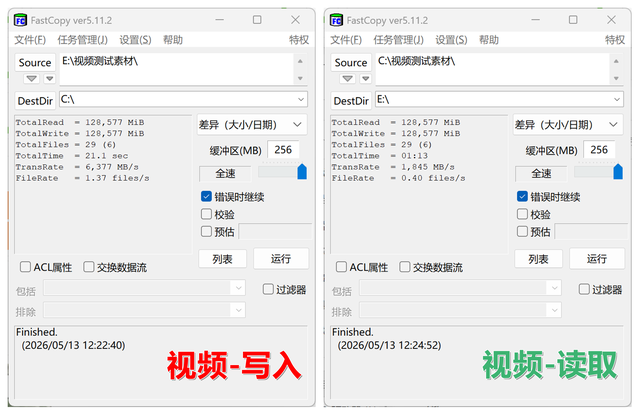Click small source history arrow in right window

point(366,78)
